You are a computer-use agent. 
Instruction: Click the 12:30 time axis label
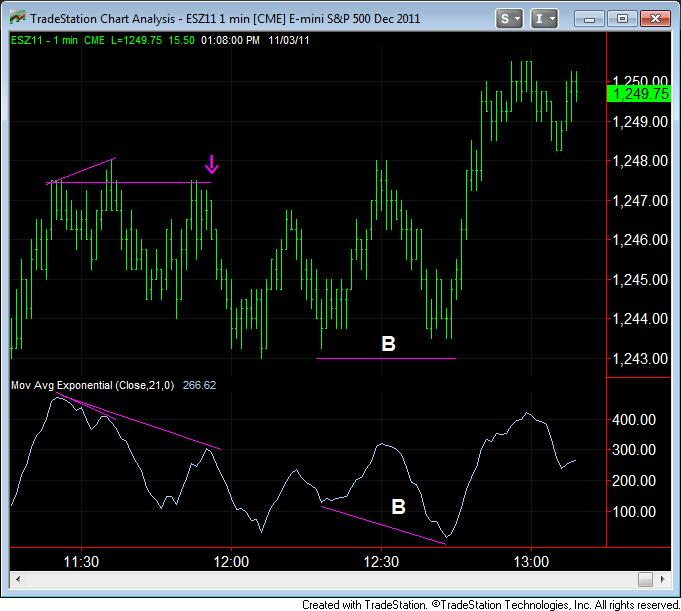tap(381, 562)
